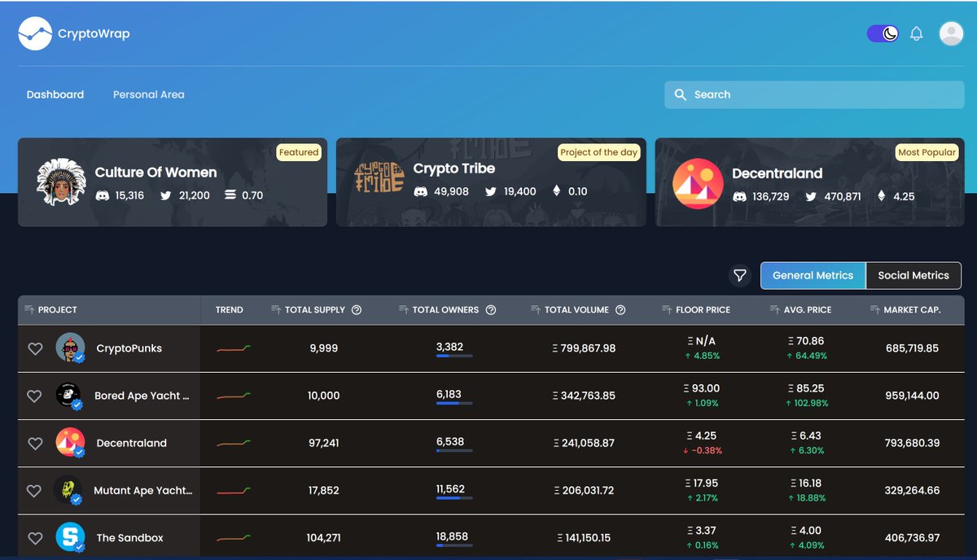Click the help icon next to Total Volume
Image resolution: width=977 pixels, height=560 pixels.
click(x=620, y=309)
